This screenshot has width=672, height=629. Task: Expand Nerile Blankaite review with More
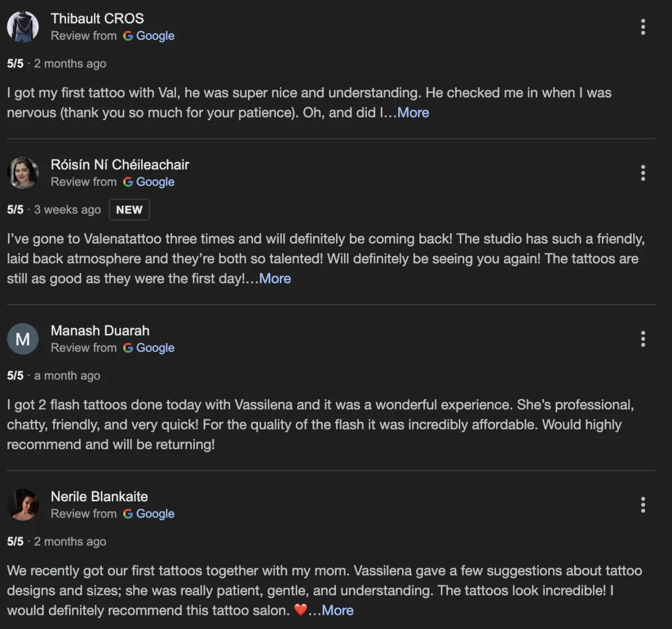[338, 611]
